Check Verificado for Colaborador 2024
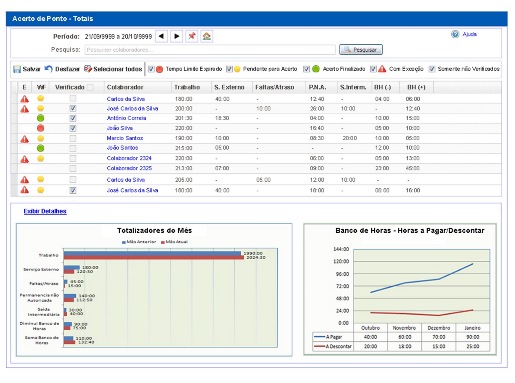This screenshot has height=383, width=515. [x=73, y=158]
